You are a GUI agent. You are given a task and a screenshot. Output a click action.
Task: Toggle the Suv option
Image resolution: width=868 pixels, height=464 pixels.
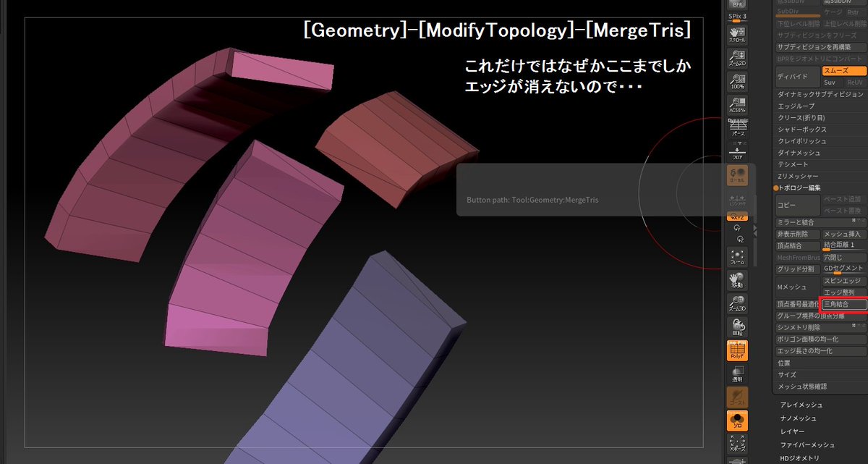click(831, 82)
